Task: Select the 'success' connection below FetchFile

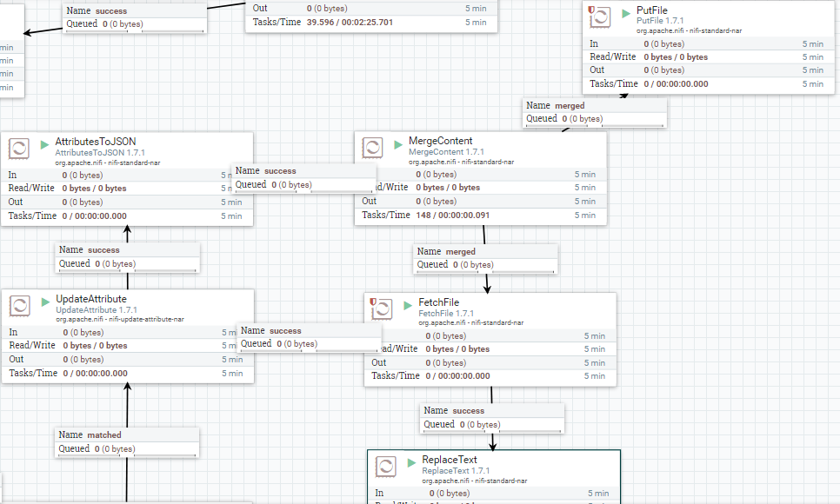Action: pos(491,416)
